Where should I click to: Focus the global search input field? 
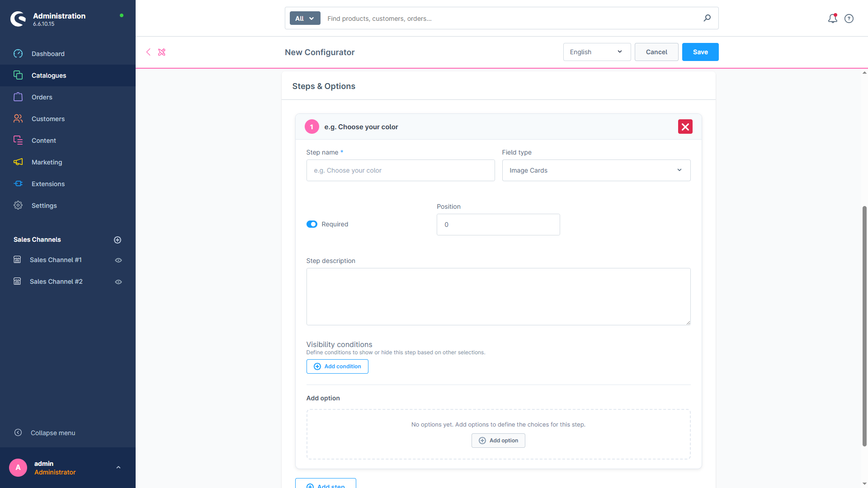click(511, 19)
